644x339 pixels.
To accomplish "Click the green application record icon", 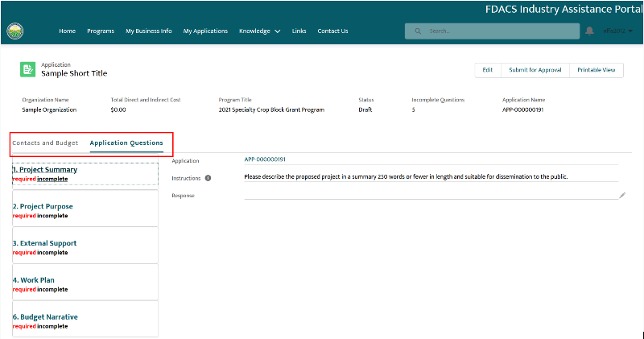I will [x=28, y=70].
